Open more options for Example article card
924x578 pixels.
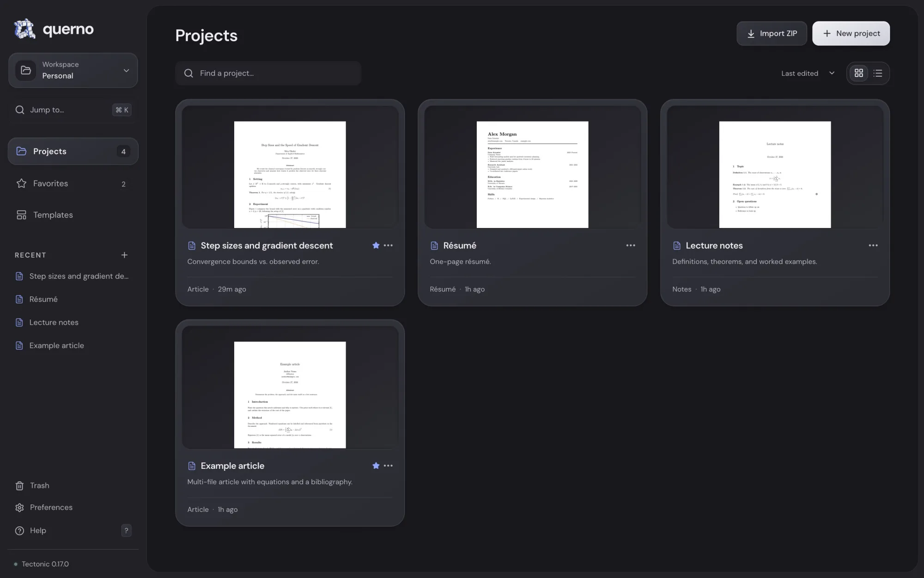(388, 466)
